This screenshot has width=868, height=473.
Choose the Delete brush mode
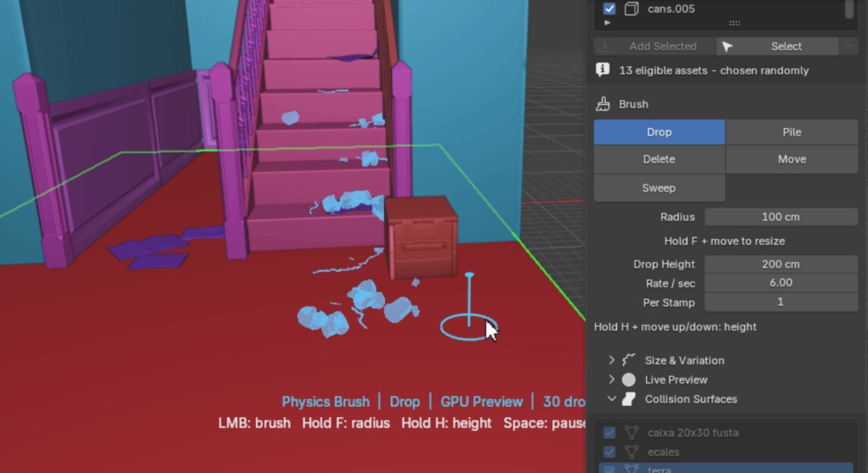[659, 159]
